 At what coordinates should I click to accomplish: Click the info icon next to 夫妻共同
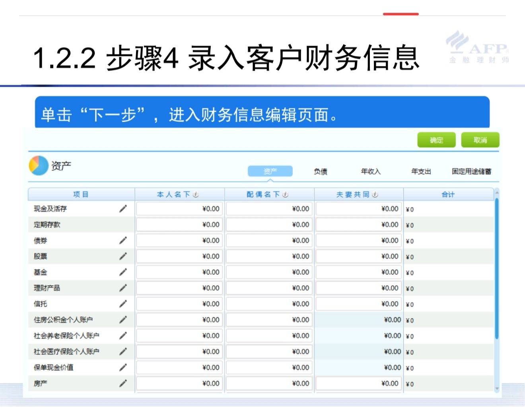click(x=375, y=194)
